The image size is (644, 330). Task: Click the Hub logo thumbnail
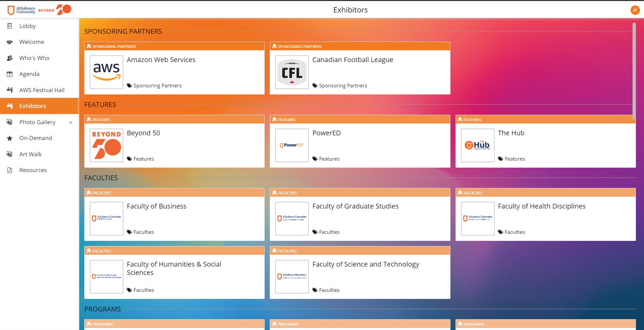point(477,145)
